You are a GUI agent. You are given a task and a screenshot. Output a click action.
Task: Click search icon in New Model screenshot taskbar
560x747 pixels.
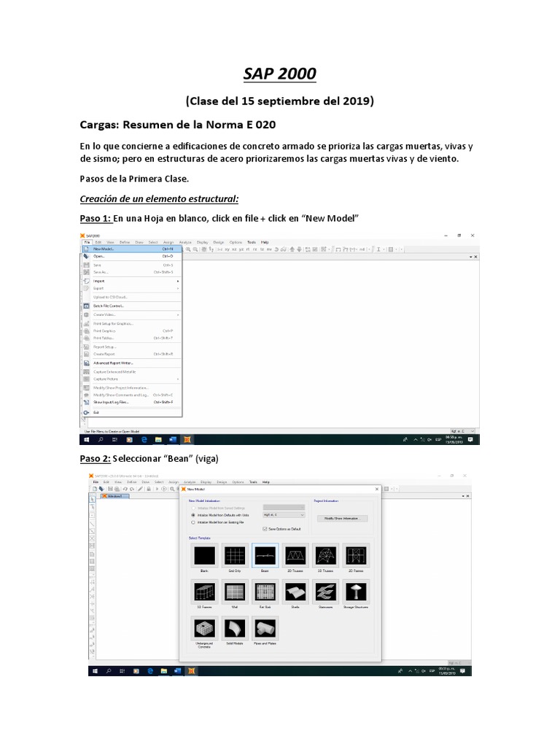[109, 671]
